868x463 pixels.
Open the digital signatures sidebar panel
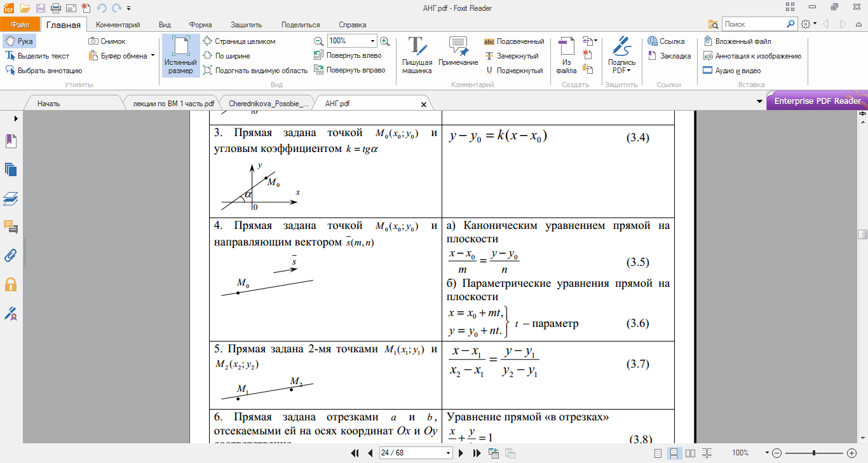pyautogui.click(x=10, y=314)
